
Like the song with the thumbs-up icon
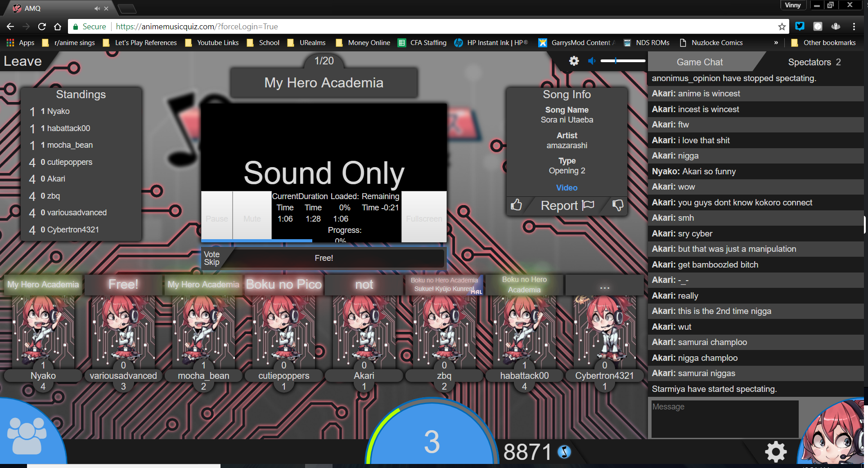(x=517, y=205)
